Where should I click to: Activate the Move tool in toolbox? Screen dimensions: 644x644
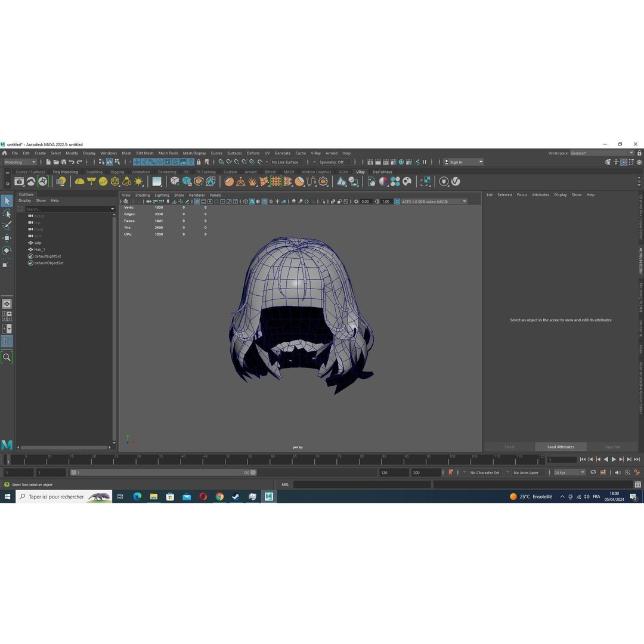tap(7, 238)
